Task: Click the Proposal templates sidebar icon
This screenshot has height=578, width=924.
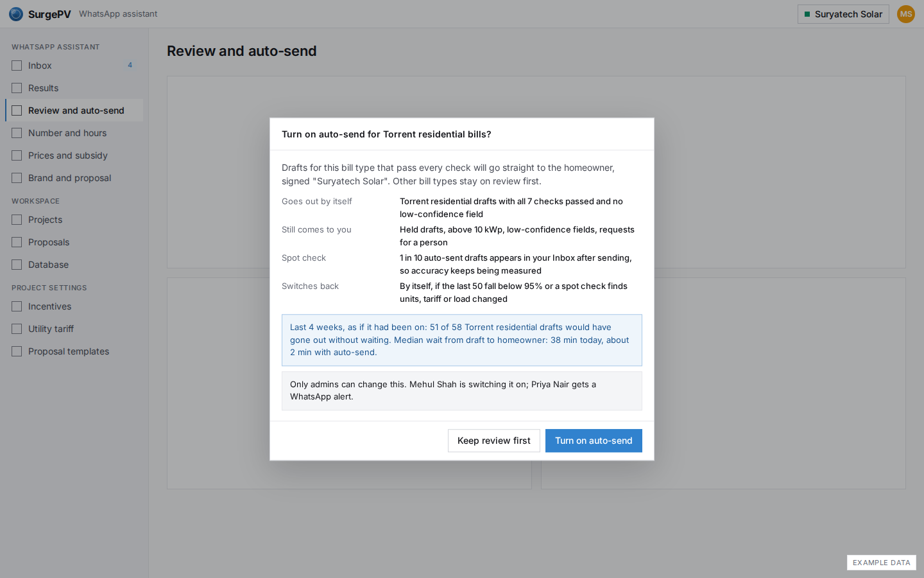Action: tap(17, 351)
